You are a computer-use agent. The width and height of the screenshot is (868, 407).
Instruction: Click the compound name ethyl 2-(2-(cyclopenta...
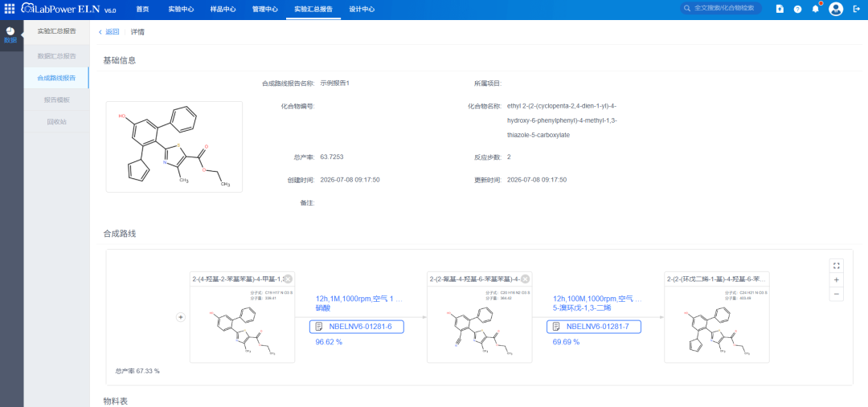pyautogui.click(x=562, y=120)
